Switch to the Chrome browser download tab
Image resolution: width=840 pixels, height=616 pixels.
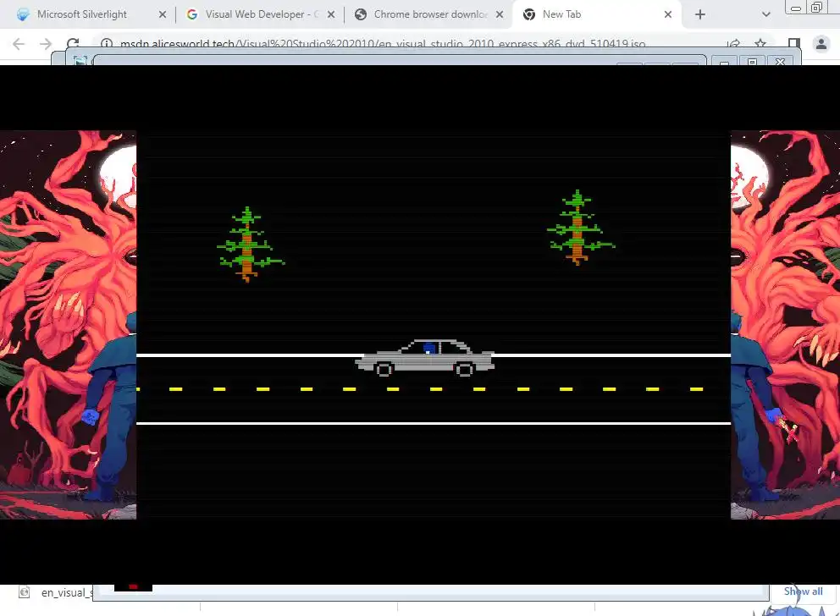tap(429, 14)
